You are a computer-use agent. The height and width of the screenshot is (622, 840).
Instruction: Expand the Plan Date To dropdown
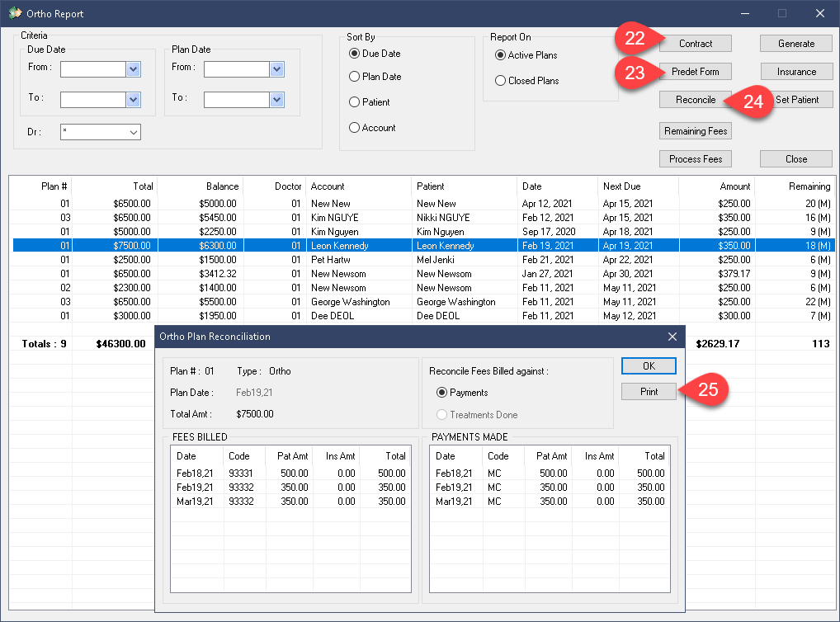277,100
